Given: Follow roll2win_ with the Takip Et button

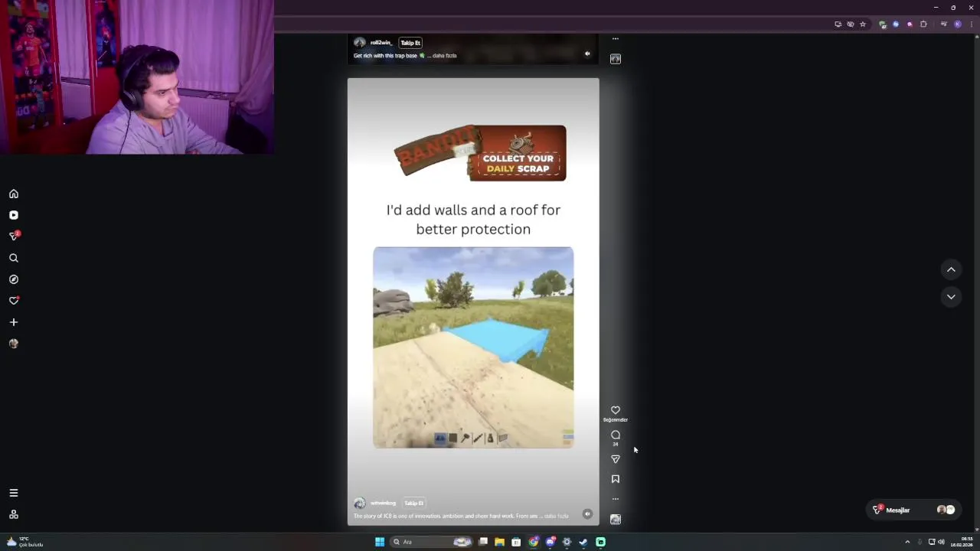Looking at the screenshot, I should click(411, 43).
